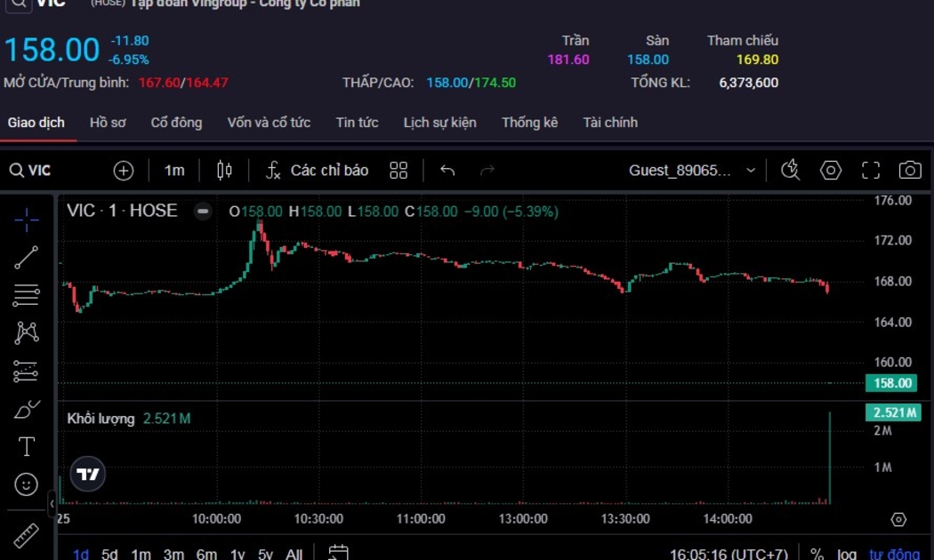Image resolution: width=934 pixels, height=560 pixels.
Task: Open the Cổ đông tab
Action: point(176,123)
